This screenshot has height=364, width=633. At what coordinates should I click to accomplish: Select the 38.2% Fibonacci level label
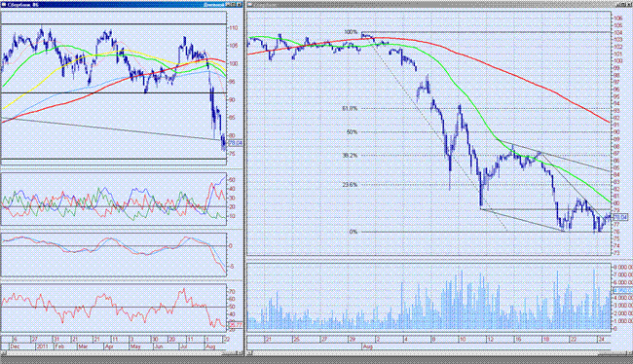click(350, 156)
